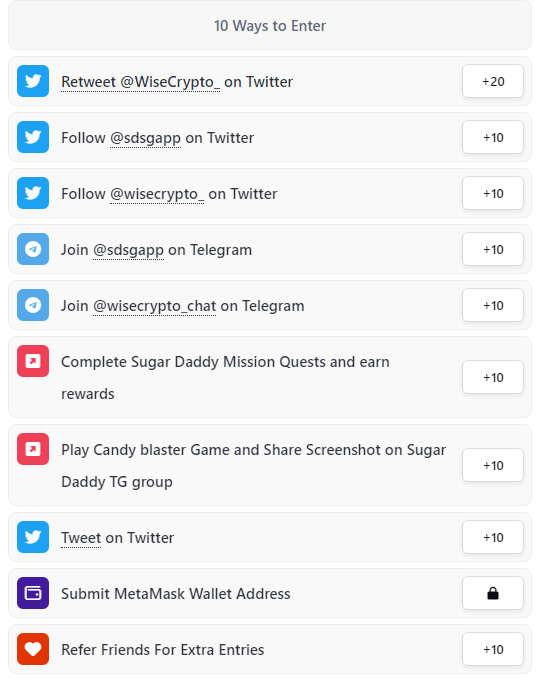The height and width of the screenshot is (680, 540).
Task: Click Twitter icon for Follow @sdsgapp
Action: pyautogui.click(x=33, y=137)
